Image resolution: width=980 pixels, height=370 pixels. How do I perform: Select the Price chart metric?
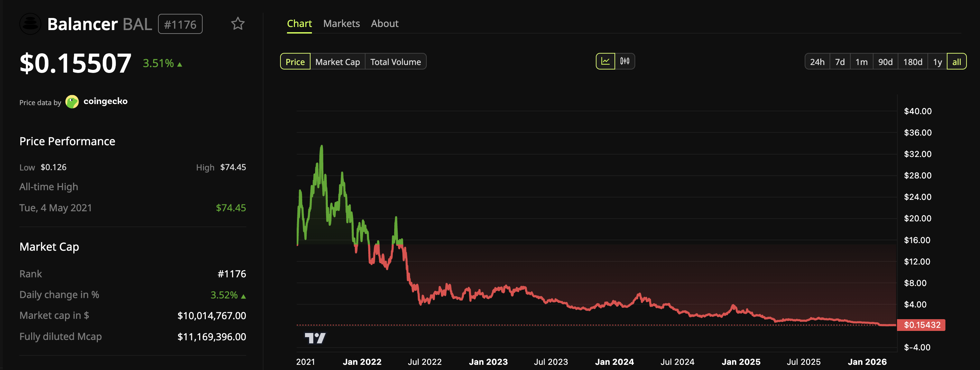[295, 62]
